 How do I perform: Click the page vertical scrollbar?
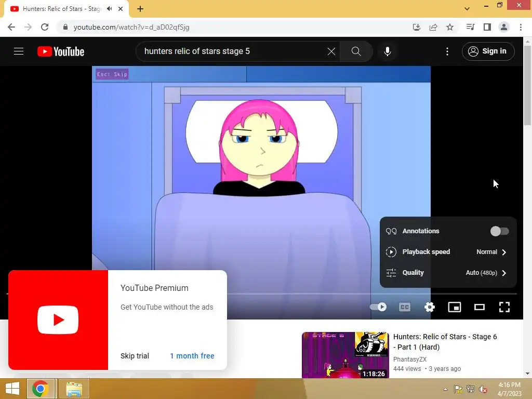(x=527, y=85)
